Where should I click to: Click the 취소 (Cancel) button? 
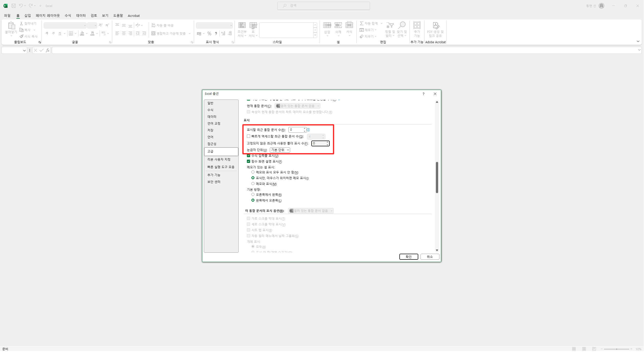point(430,257)
